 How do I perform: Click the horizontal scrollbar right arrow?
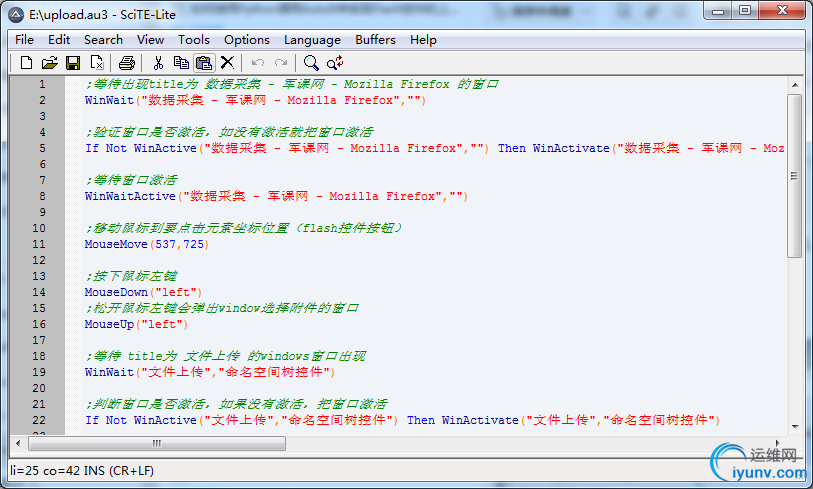click(x=777, y=443)
